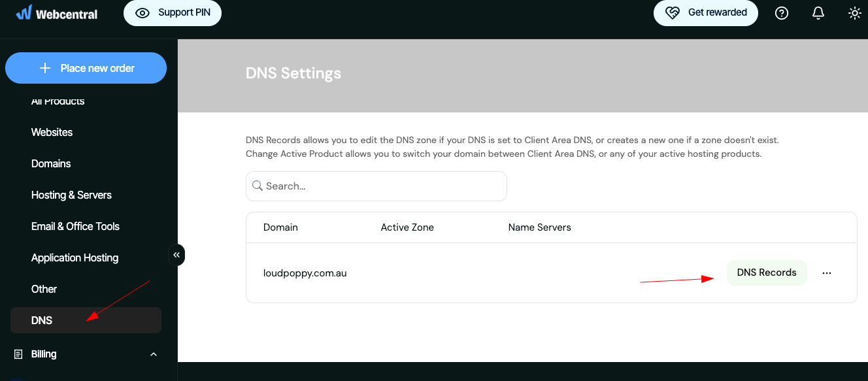Click the Get rewarded button
Viewport: 868px width, 381px height.
pos(706,13)
